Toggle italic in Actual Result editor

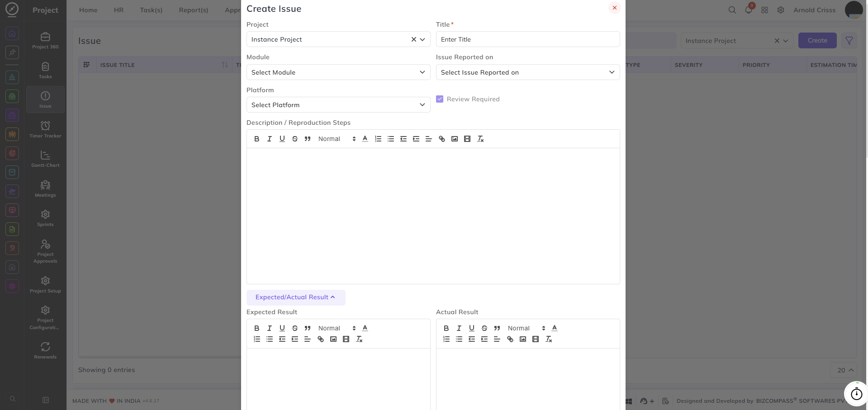(x=459, y=328)
